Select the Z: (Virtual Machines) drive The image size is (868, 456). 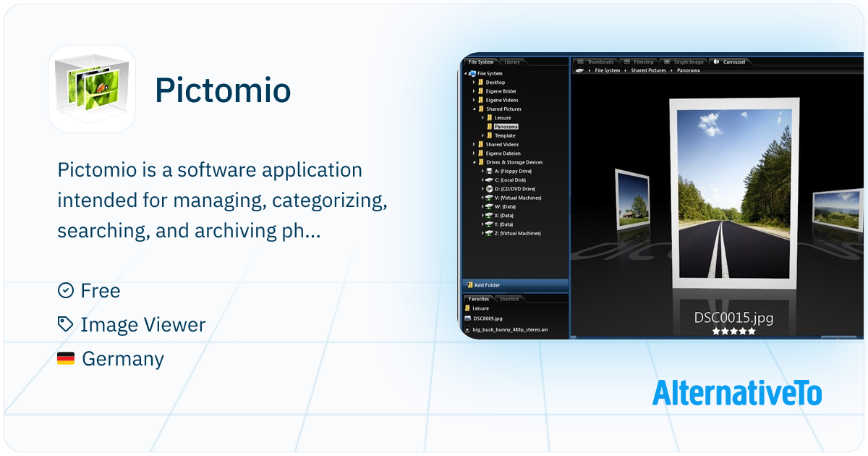[x=518, y=233]
